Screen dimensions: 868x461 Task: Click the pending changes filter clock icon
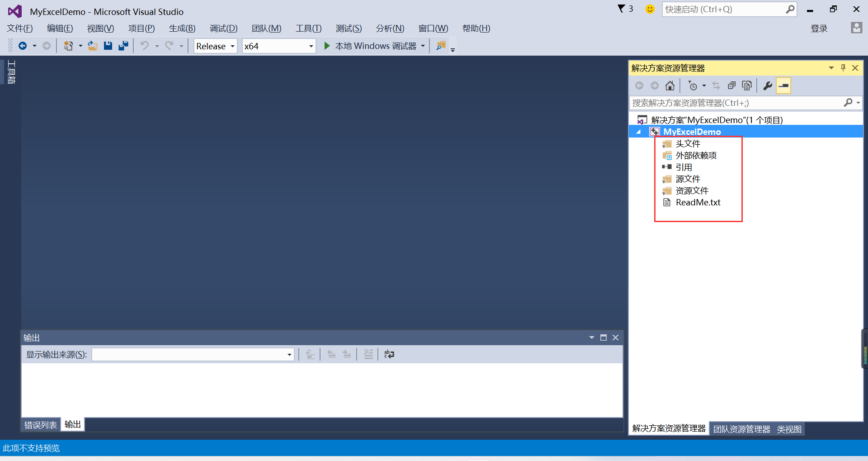click(693, 86)
